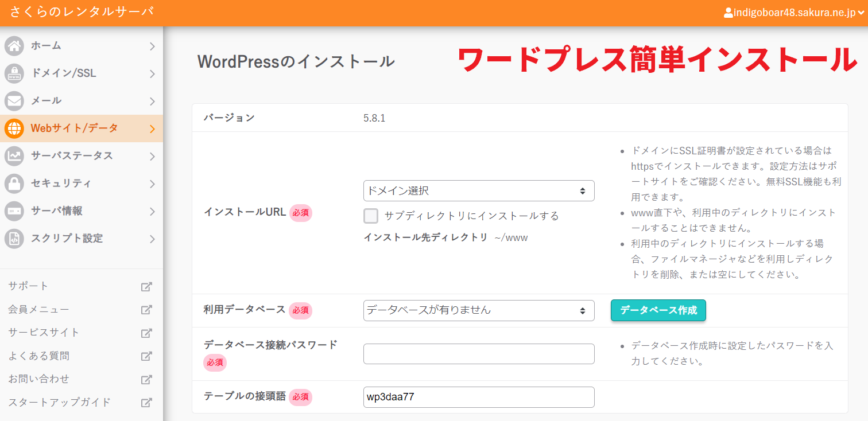Select スクリプト設定 in the sidebar
The height and width of the screenshot is (421, 868).
tap(82, 239)
